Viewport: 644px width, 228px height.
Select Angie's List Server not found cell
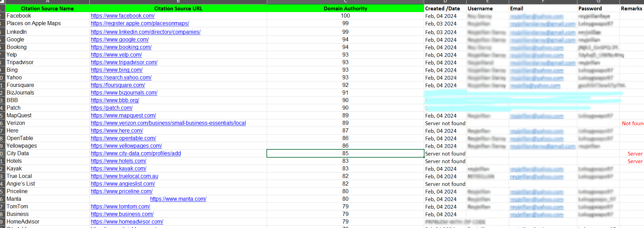pos(445,184)
